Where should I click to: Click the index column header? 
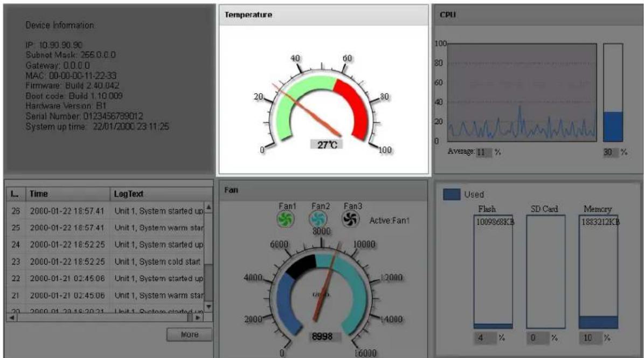tap(16, 194)
